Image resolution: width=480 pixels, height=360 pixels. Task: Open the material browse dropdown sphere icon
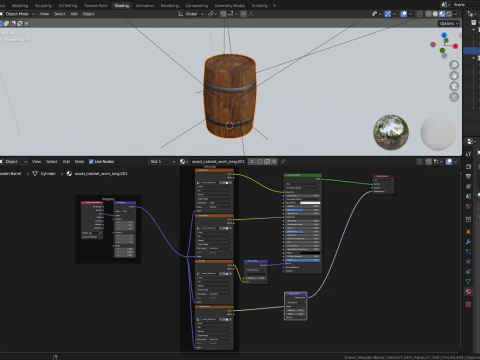184,161
